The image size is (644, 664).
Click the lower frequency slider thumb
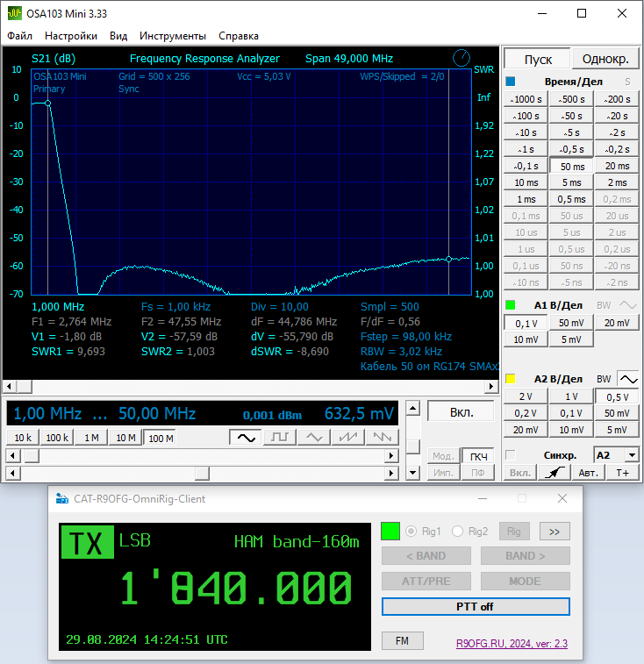[202, 473]
